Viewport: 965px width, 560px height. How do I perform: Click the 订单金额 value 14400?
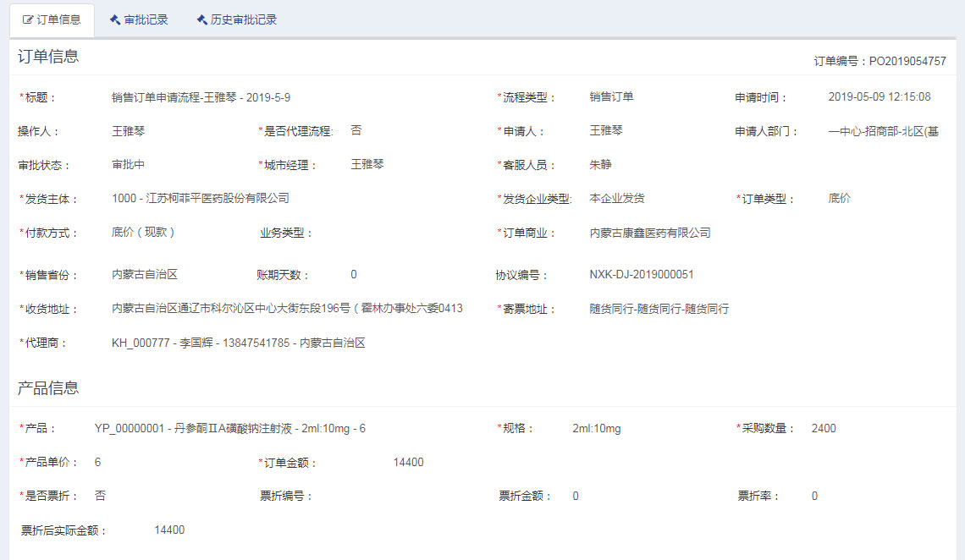pyautogui.click(x=408, y=462)
